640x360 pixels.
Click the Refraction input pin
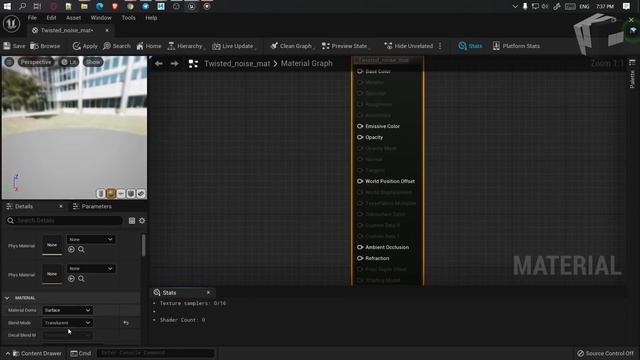[x=360, y=258]
